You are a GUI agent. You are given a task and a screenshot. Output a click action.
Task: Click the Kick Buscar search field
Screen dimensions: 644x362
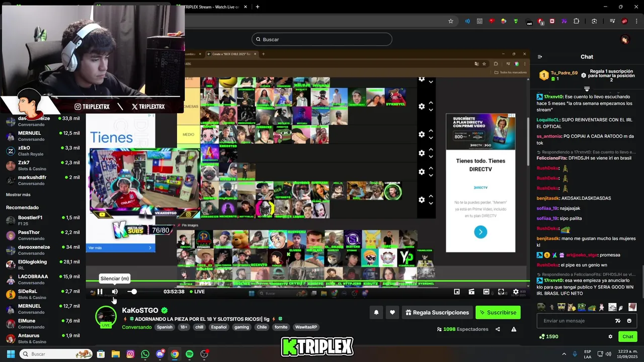click(321, 39)
